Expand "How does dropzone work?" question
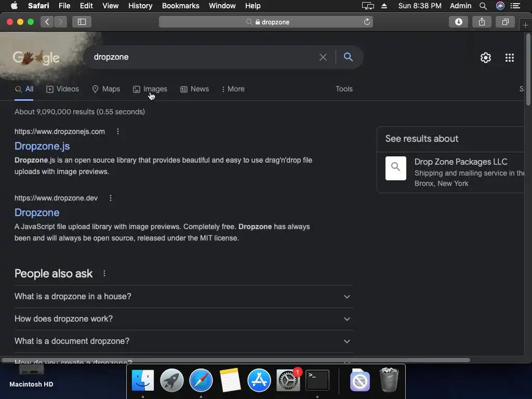532x399 pixels. [x=183, y=319]
